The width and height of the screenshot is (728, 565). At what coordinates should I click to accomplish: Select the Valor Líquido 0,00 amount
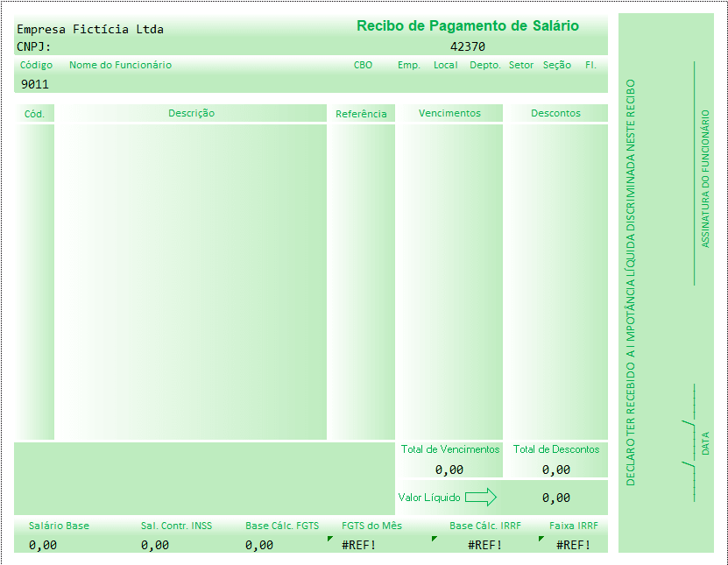tap(555, 498)
